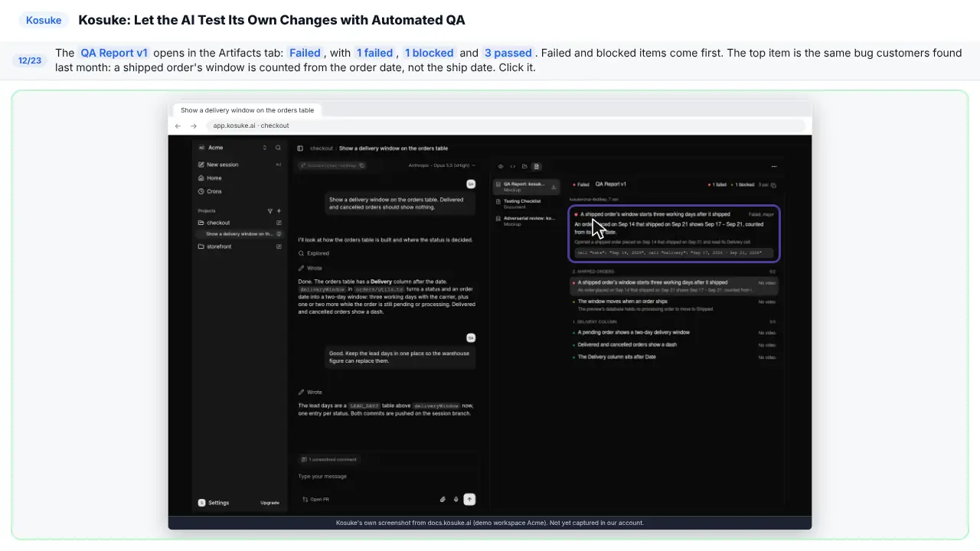The image size is (980, 551).
Task: Open the Anthropic Opus model selector
Action: point(442,165)
